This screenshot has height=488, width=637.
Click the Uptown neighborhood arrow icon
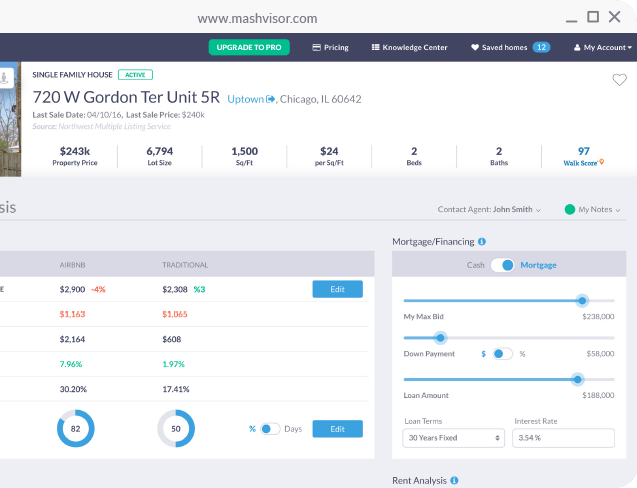271,99
